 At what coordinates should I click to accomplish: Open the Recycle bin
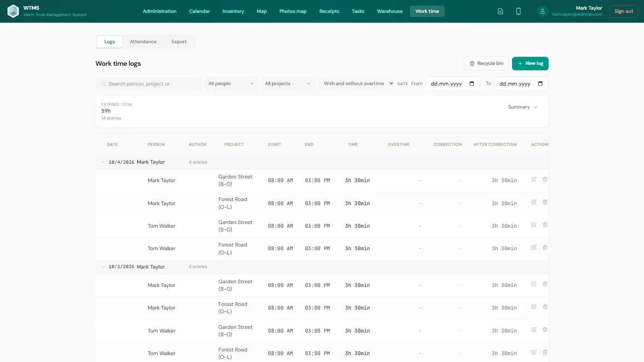486,63
